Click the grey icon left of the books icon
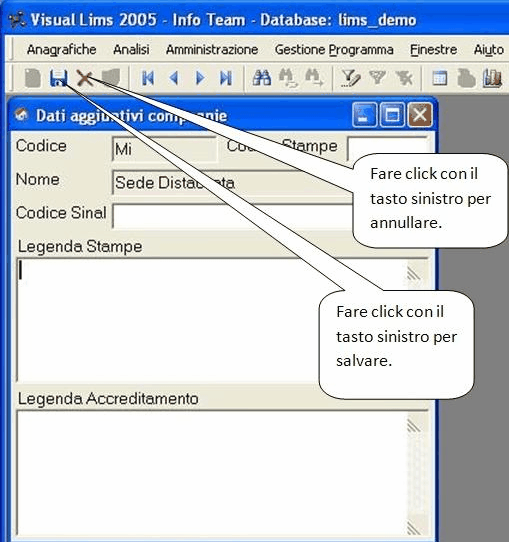 (466, 78)
